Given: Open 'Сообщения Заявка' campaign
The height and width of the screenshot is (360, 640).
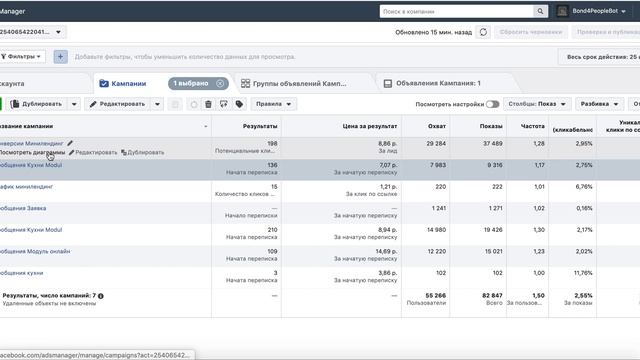Looking at the screenshot, I should click(23, 208).
